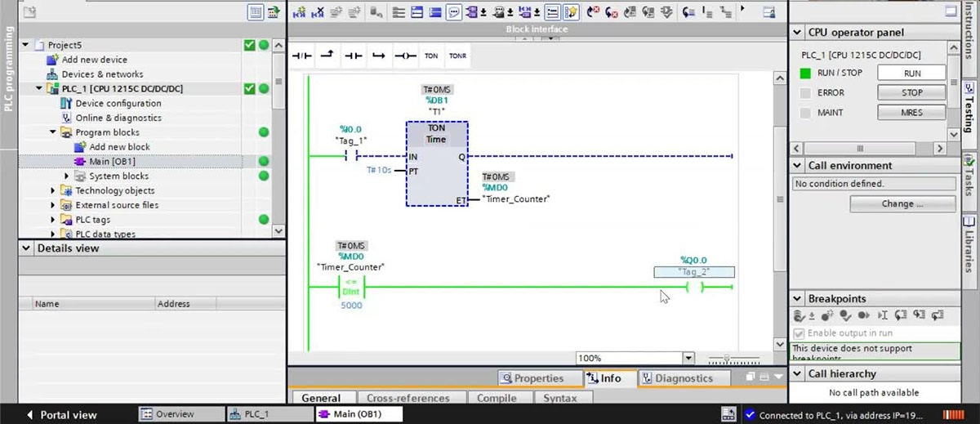Collapse the Program blocks folder
This screenshot has width=980, height=424.
(53, 132)
